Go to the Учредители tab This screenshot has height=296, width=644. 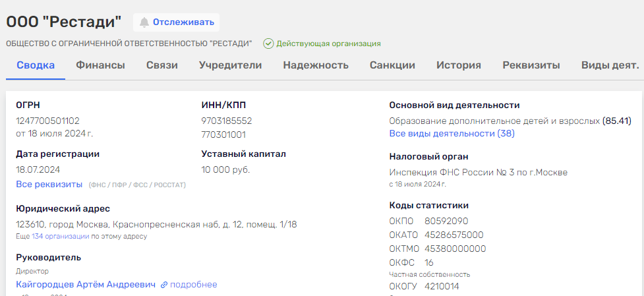pos(231,65)
